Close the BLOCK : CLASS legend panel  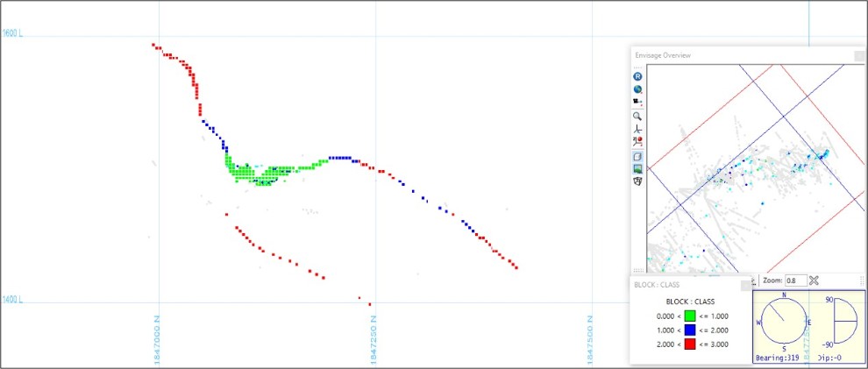pos(746,285)
